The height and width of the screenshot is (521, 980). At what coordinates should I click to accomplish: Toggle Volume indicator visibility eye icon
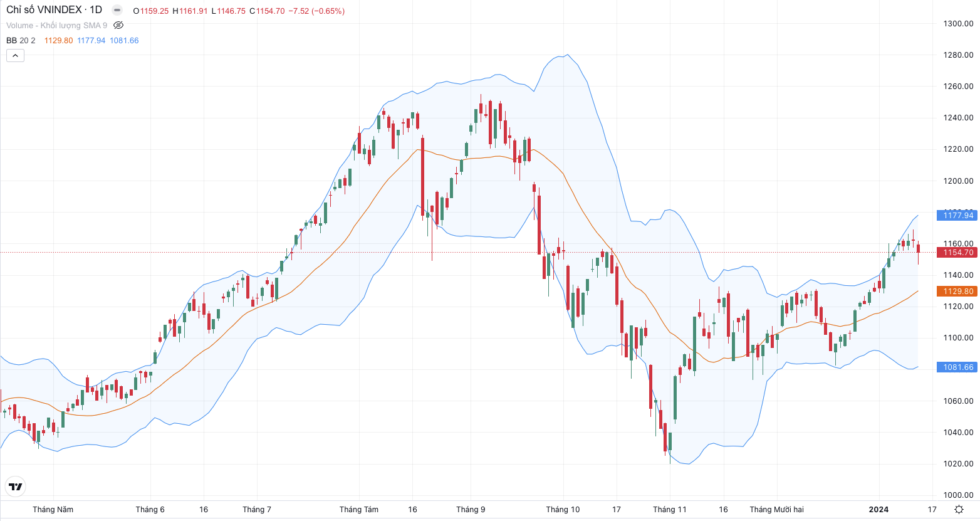coord(118,26)
